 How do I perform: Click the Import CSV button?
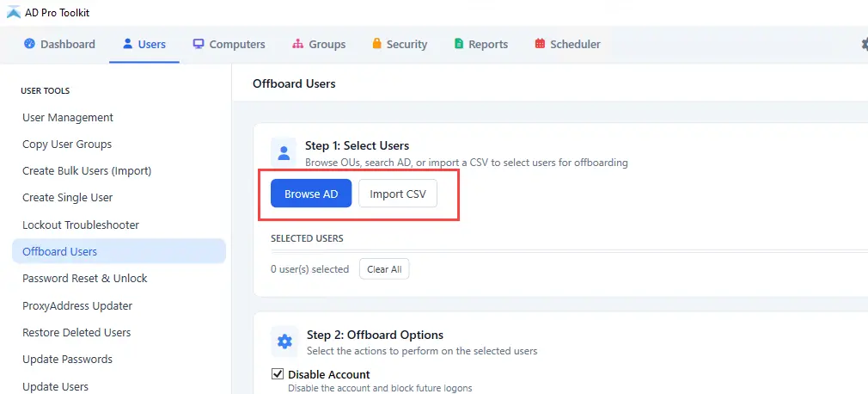398,194
